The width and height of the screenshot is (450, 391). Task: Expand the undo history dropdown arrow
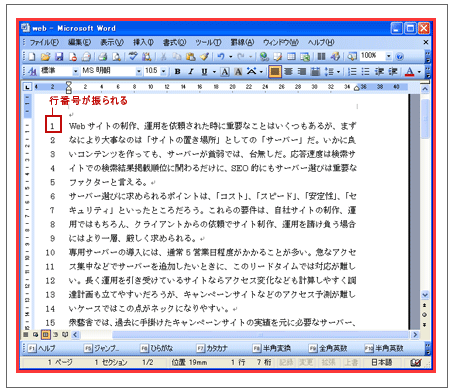pyautogui.click(x=231, y=57)
